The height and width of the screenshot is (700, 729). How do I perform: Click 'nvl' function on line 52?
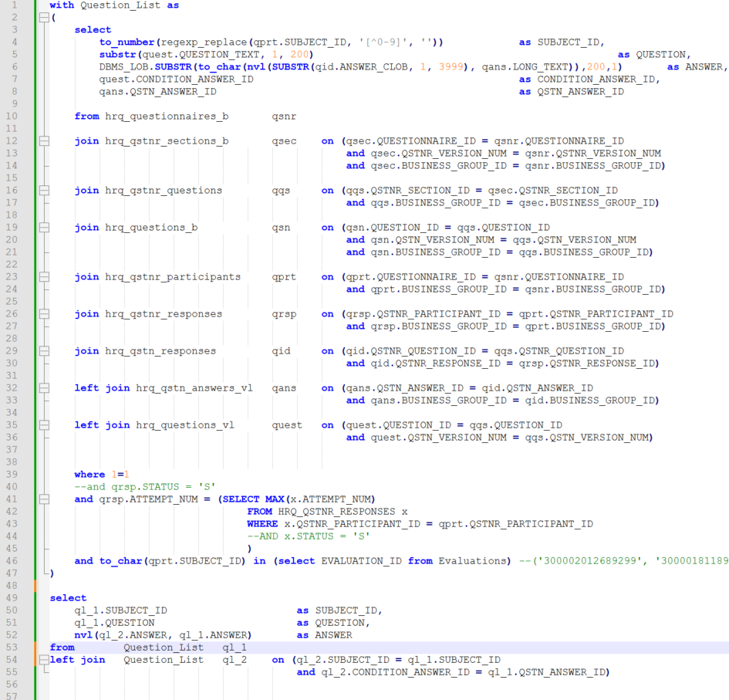click(x=83, y=635)
